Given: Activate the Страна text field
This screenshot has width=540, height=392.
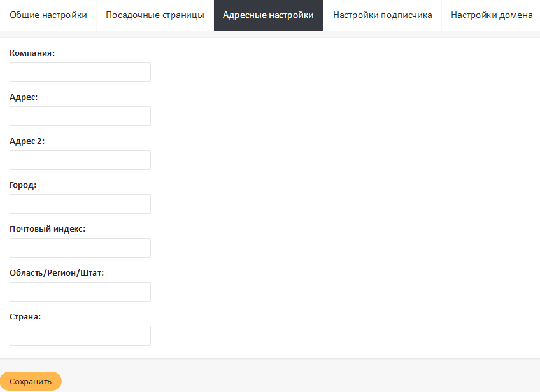Looking at the screenshot, I should 80,336.
